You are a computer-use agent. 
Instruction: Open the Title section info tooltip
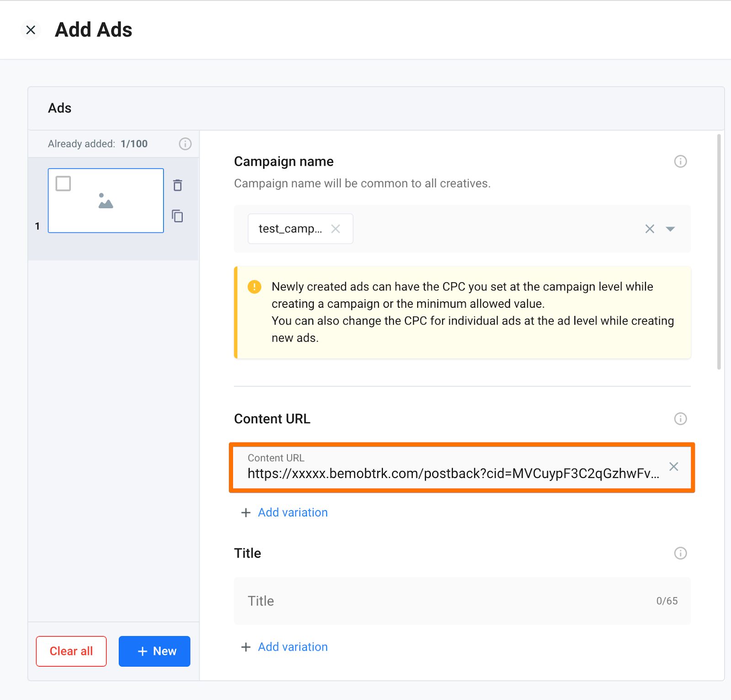tap(680, 553)
